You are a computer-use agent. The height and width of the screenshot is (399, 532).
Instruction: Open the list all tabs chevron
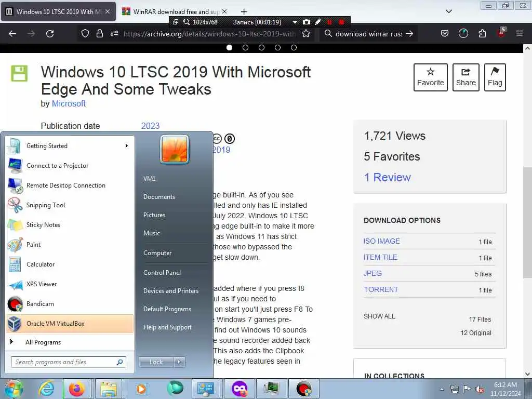click(x=449, y=11)
